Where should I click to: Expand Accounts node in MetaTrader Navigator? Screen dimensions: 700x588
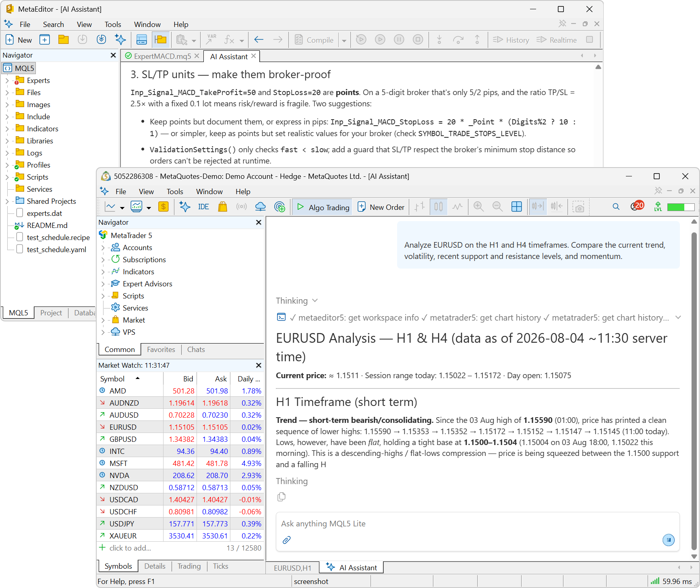point(103,248)
